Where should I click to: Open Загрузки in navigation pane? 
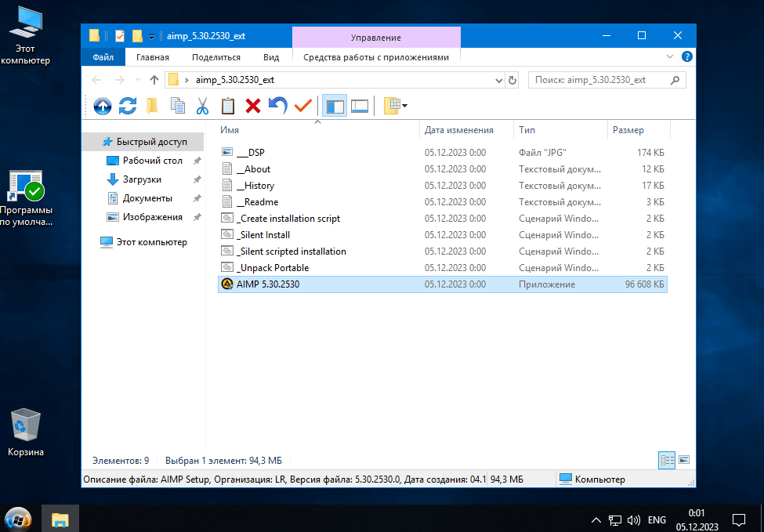[142, 179]
